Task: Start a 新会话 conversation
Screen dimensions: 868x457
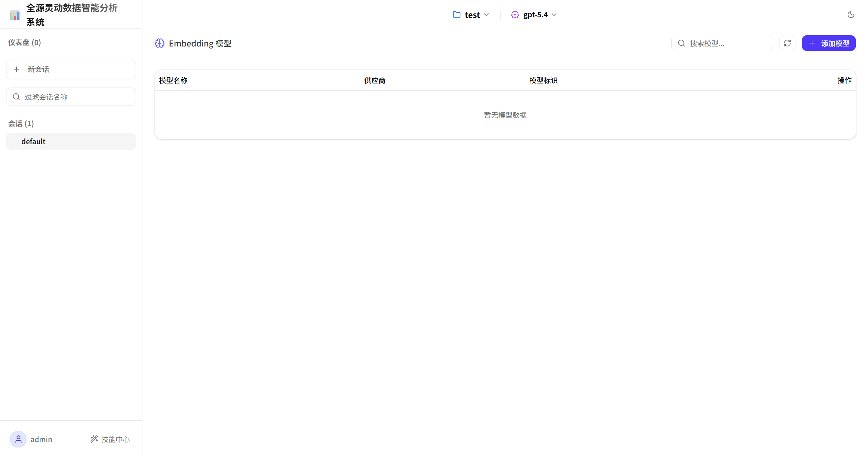Action: click(71, 69)
